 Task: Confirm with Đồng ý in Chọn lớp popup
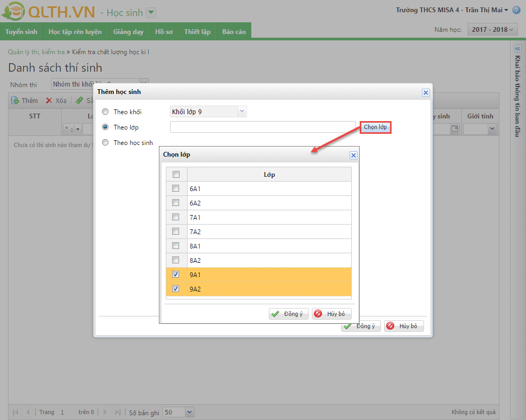289,314
